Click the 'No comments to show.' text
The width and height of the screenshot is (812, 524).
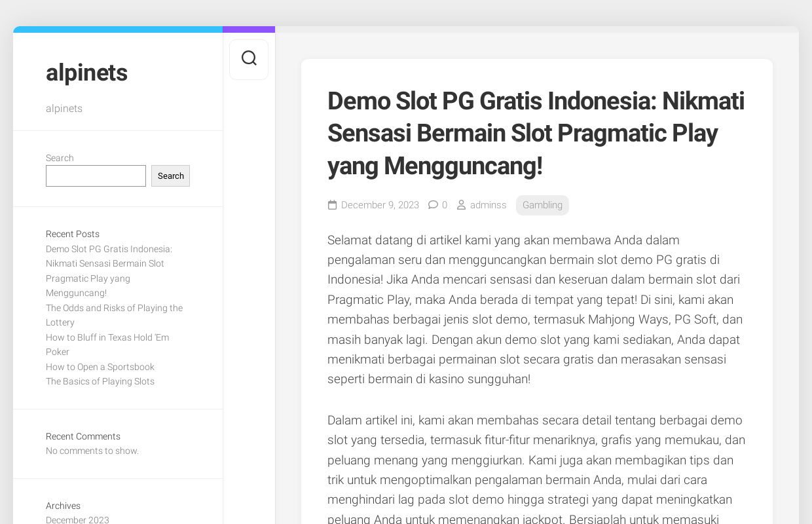click(x=92, y=451)
